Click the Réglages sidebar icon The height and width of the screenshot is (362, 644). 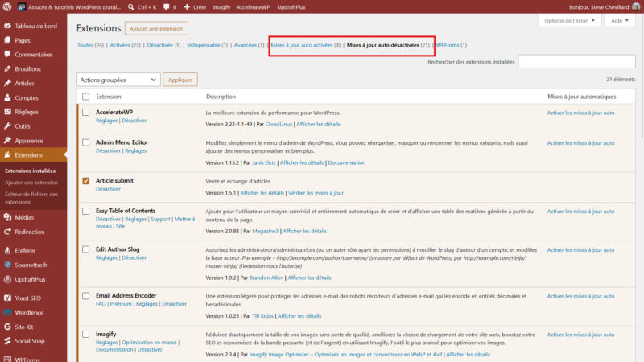[x=7, y=112]
